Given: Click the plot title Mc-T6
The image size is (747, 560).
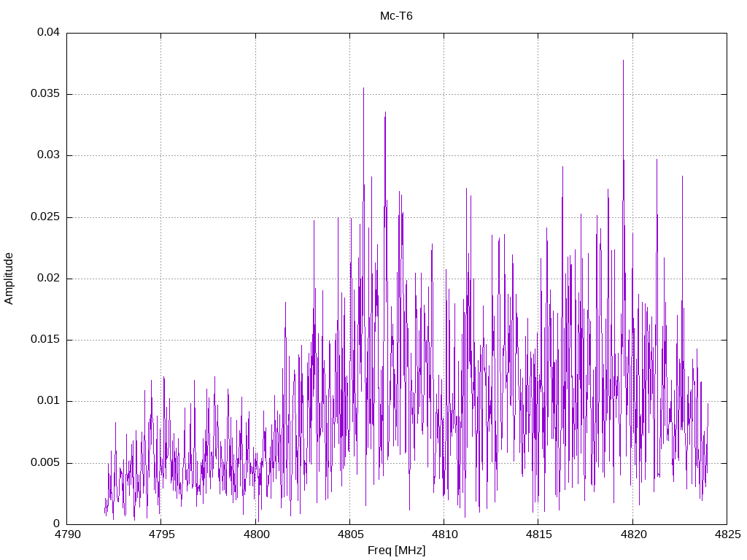Looking at the screenshot, I should pos(396,16).
